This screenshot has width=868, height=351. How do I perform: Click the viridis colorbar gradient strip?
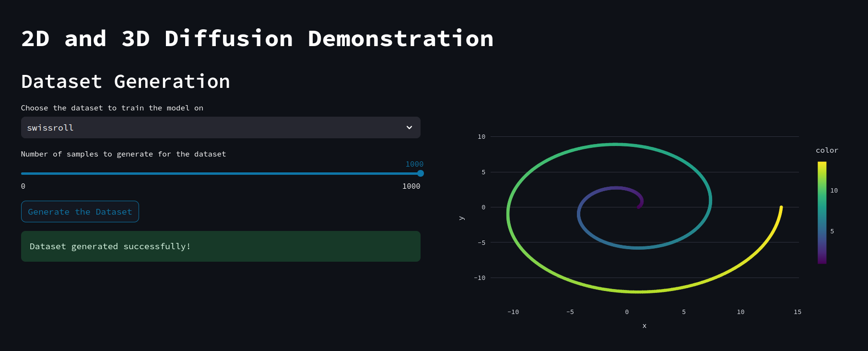coord(822,212)
